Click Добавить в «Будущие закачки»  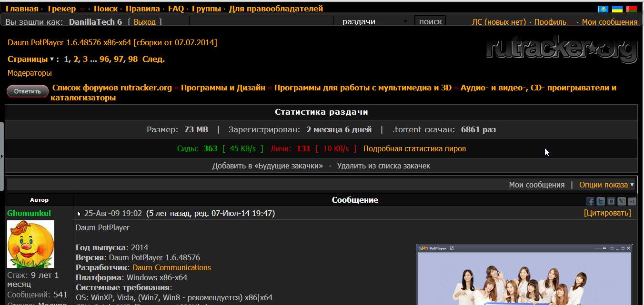click(268, 166)
